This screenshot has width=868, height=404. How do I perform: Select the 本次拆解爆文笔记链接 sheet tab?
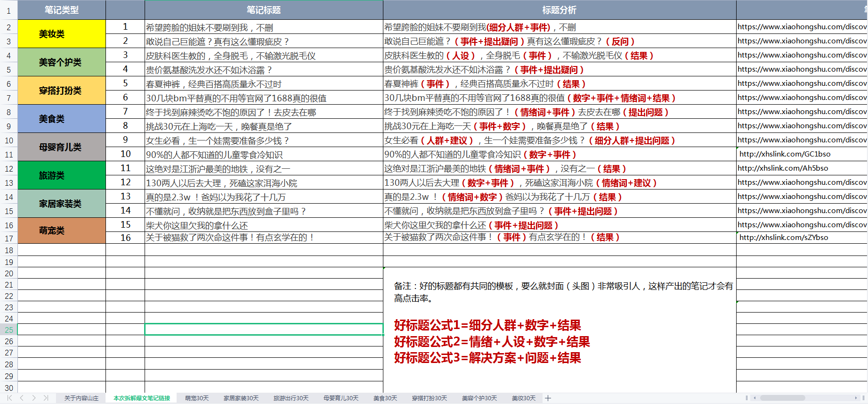point(142,398)
